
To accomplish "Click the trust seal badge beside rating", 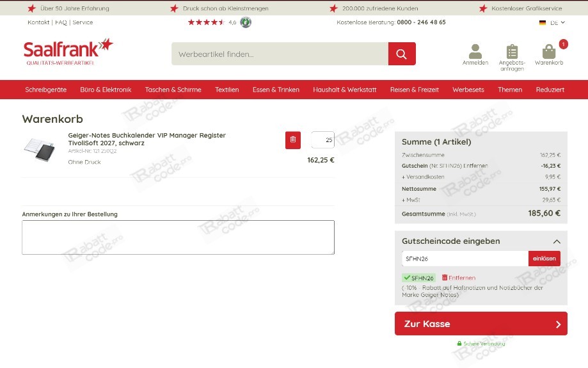I will coord(246,22).
